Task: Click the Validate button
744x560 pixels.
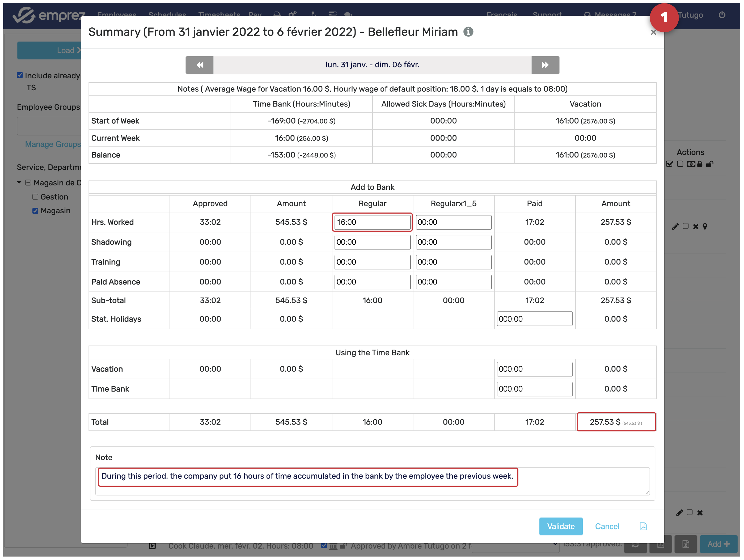Action: click(x=560, y=526)
